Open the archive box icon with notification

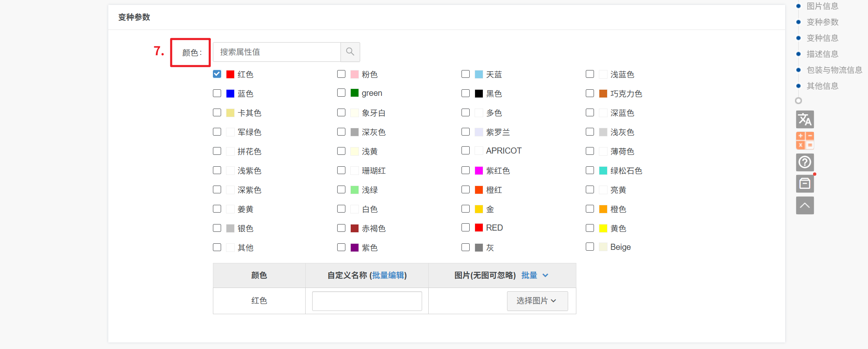coord(804,184)
